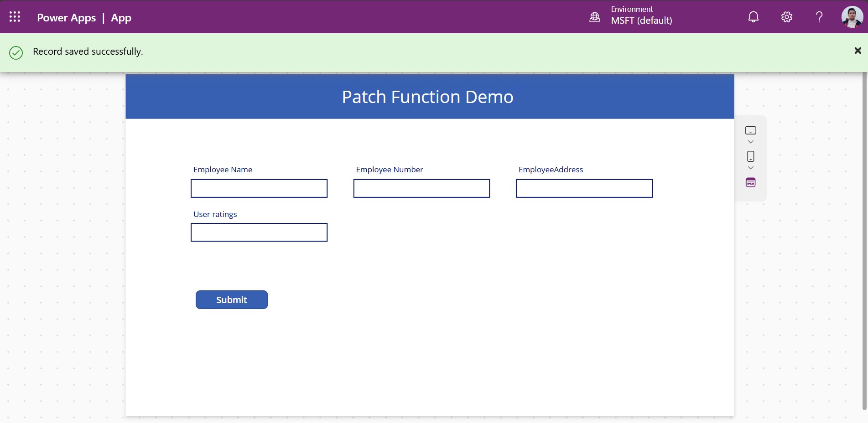868x423 pixels.
Task: Click the green success checkmark icon
Action: pyautogui.click(x=16, y=53)
